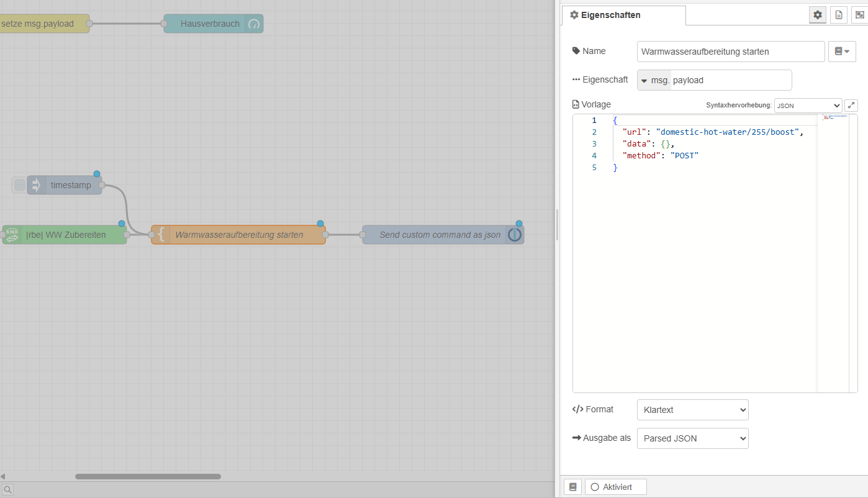Click inject button on timestamp node
The width and height of the screenshot is (868, 498).
coord(20,185)
